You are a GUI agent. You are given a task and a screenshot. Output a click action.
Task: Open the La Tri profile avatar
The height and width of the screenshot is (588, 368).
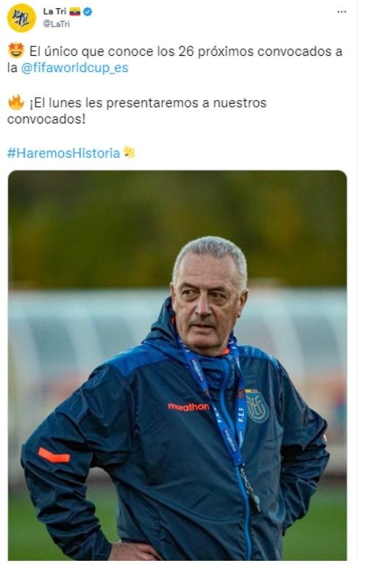pyautogui.click(x=21, y=18)
